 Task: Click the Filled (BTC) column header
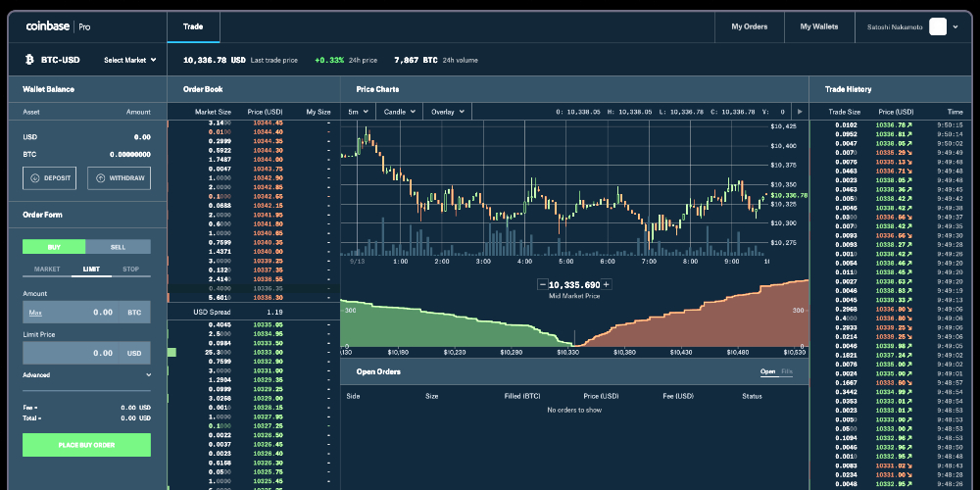(522, 396)
